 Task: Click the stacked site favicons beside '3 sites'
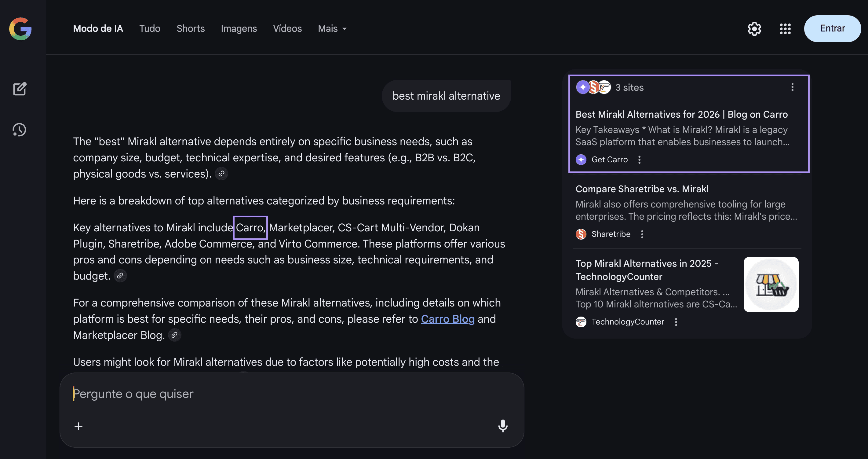[593, 87]
